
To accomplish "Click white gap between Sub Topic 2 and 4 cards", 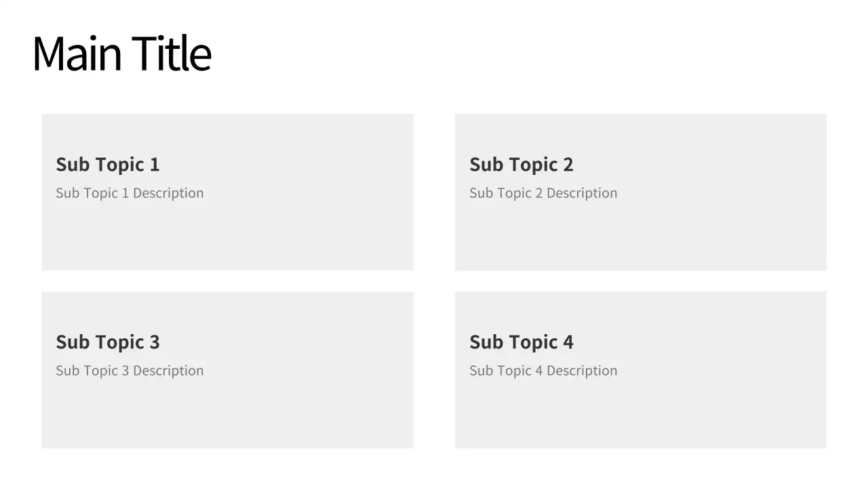I will 640,281.
